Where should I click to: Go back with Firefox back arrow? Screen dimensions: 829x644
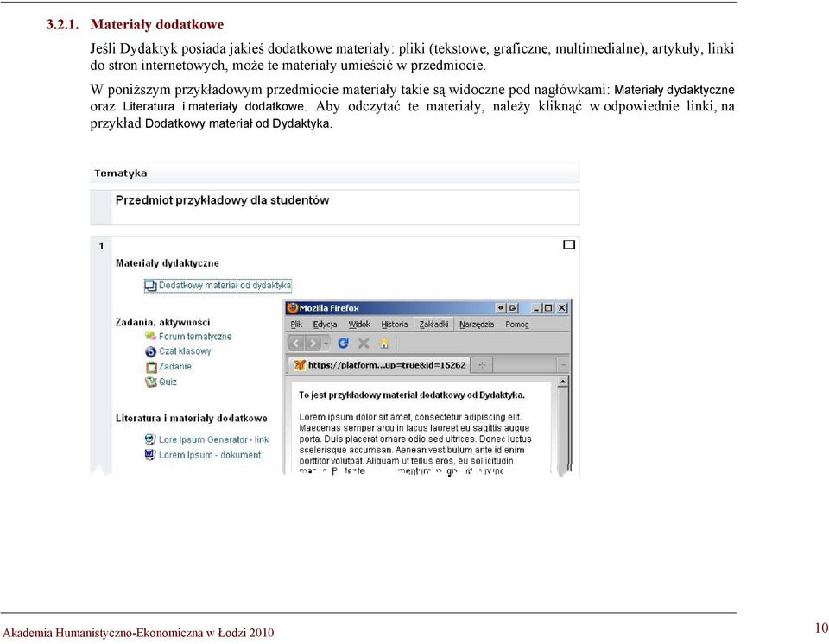296,344
